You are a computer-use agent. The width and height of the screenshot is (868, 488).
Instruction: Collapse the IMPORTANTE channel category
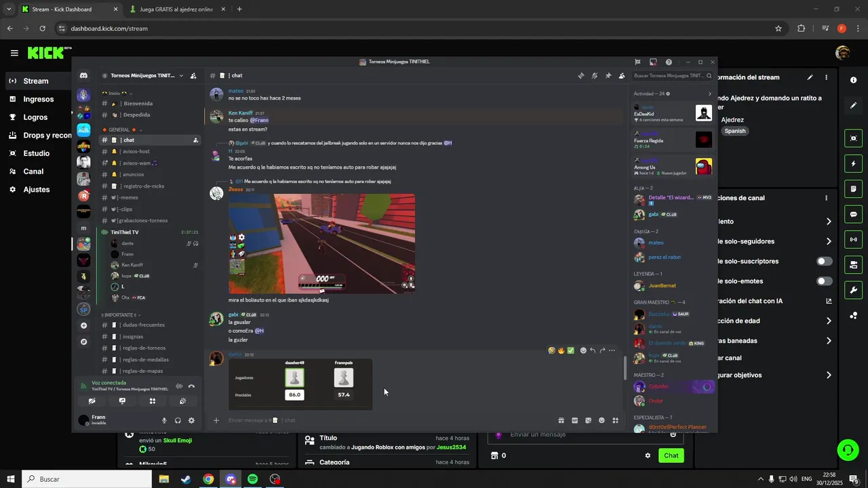(121, 315)
